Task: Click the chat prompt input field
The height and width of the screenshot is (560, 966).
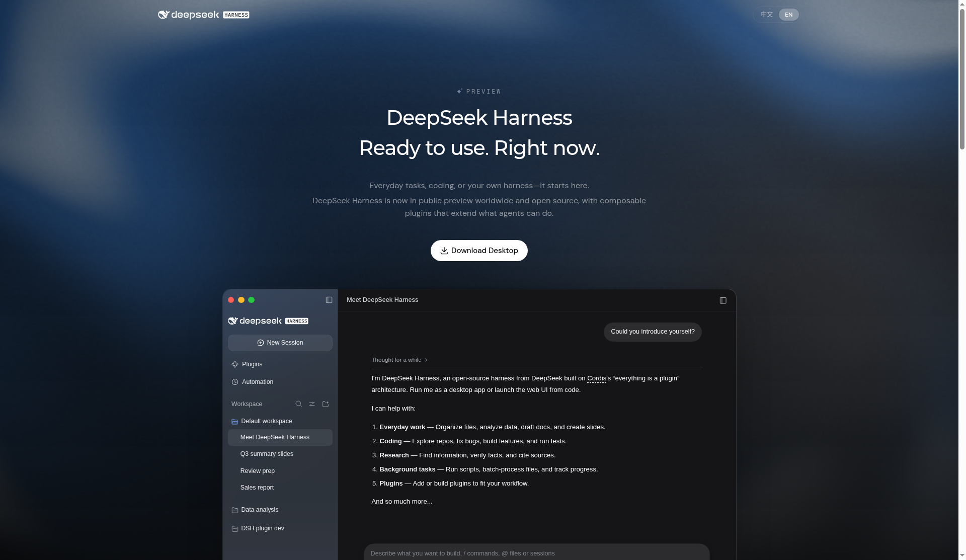Action: [x=536, y=553]
